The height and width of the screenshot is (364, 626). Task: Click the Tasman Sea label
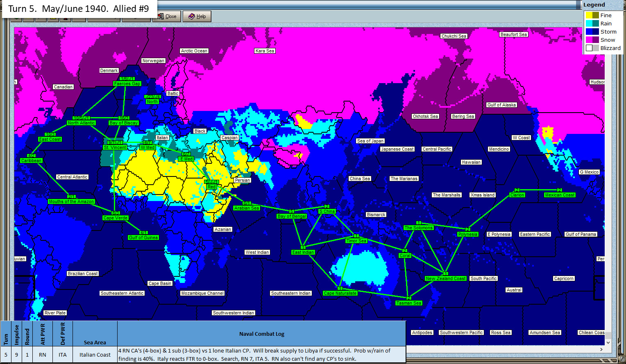pos(409,303)
